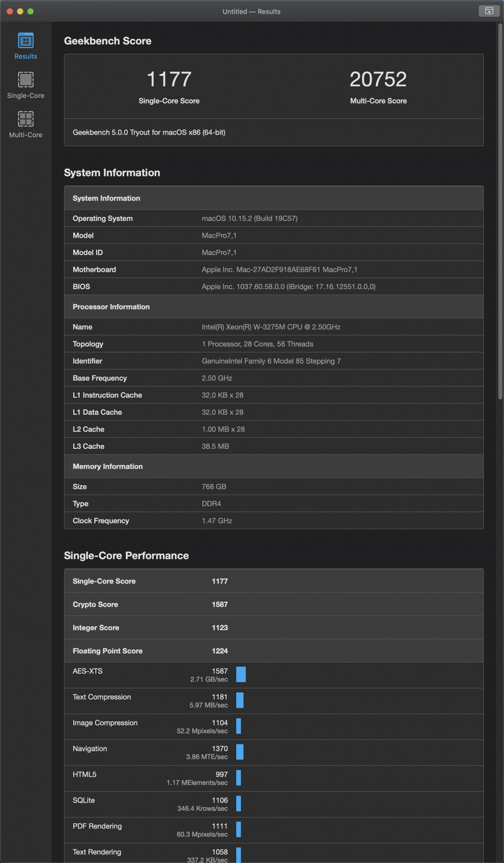Image resolution: width=504 pixels, height=863 pixels.
Task: Click the L3 Cache value 38.5 MB
Action: point(215,446)
